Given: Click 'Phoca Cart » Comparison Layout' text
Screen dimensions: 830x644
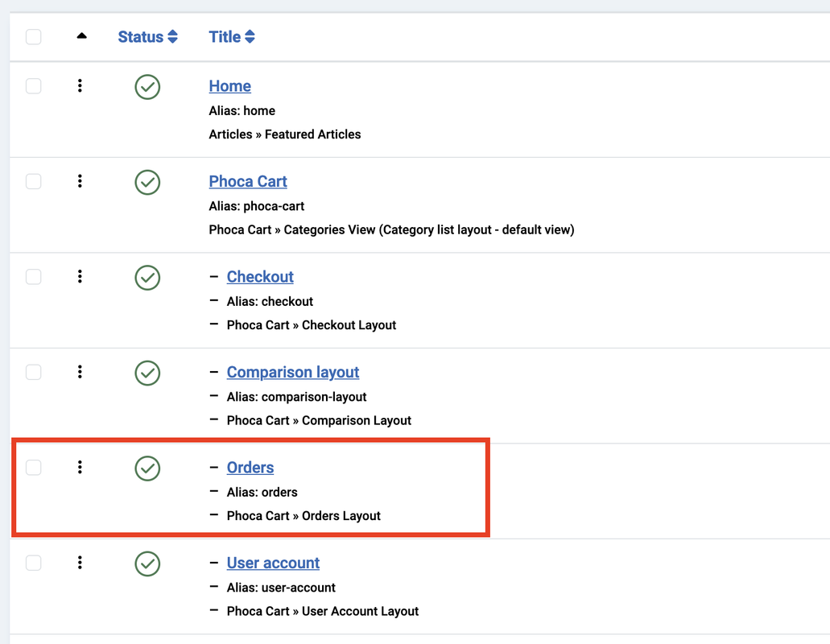Looking at the screenshot, I should click(x=319, y=420).
